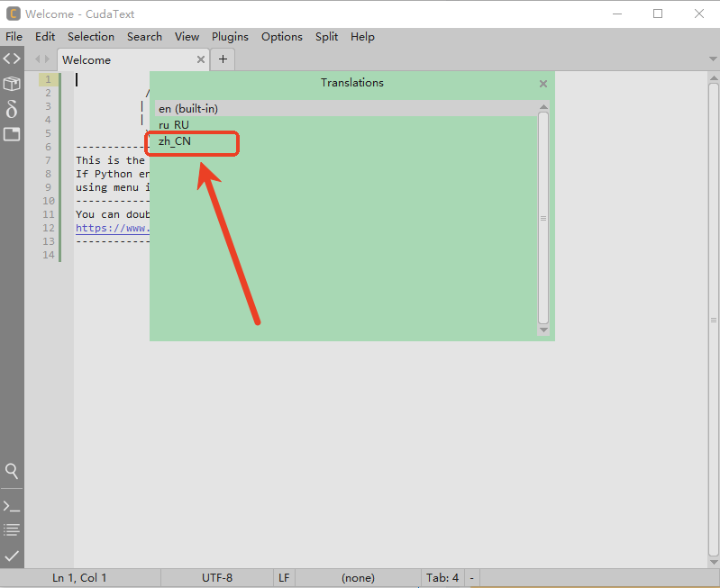This screenshot has height=588, width=720.
Task: Open the Edit menu
Action: point(45,37)
